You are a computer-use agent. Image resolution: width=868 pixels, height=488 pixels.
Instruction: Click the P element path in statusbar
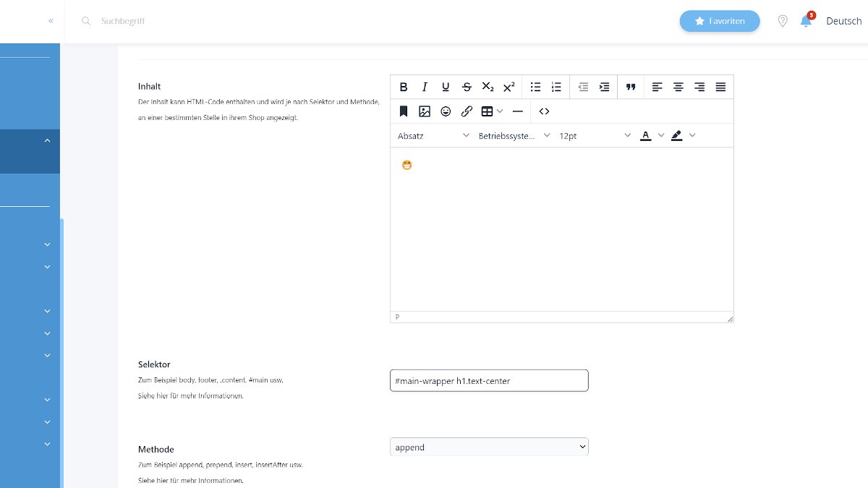398,317
